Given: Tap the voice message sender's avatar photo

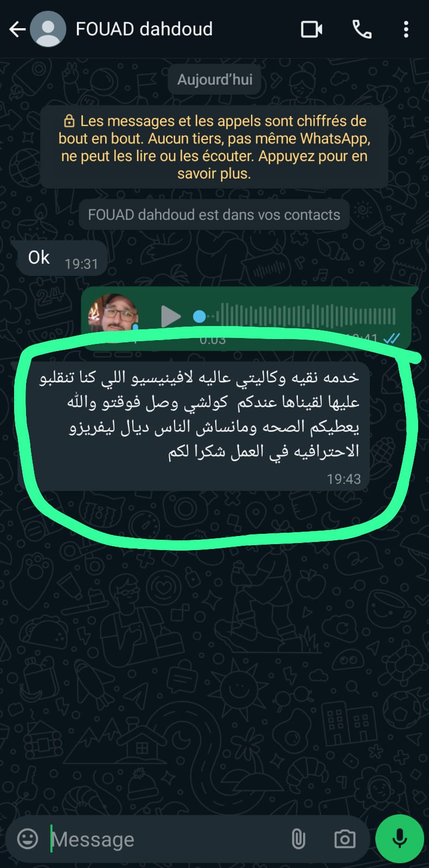Looking at the screenshot, I should (113, 313).
